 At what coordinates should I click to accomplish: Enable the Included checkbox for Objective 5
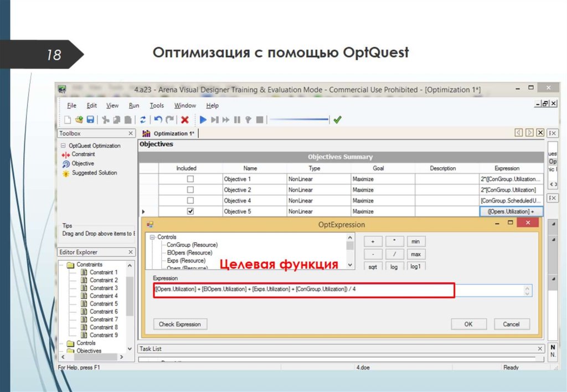(190, 211)
